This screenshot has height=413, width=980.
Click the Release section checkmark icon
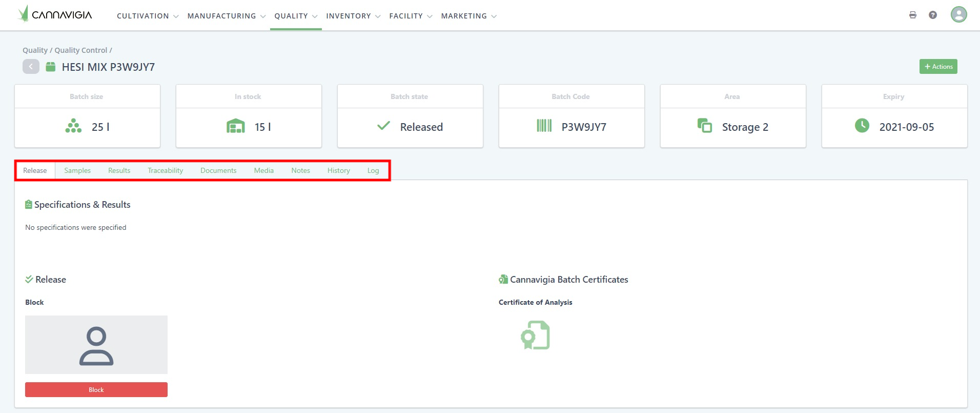(x=29, y=280)
